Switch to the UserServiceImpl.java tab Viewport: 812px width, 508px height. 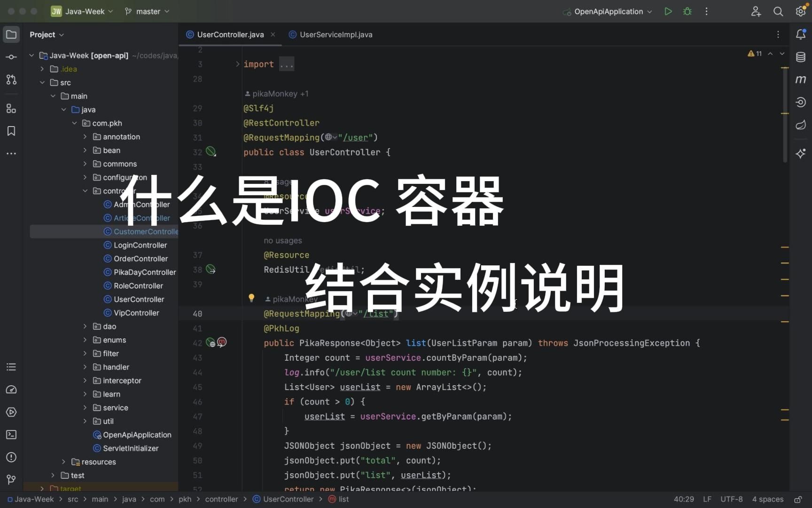330,34
